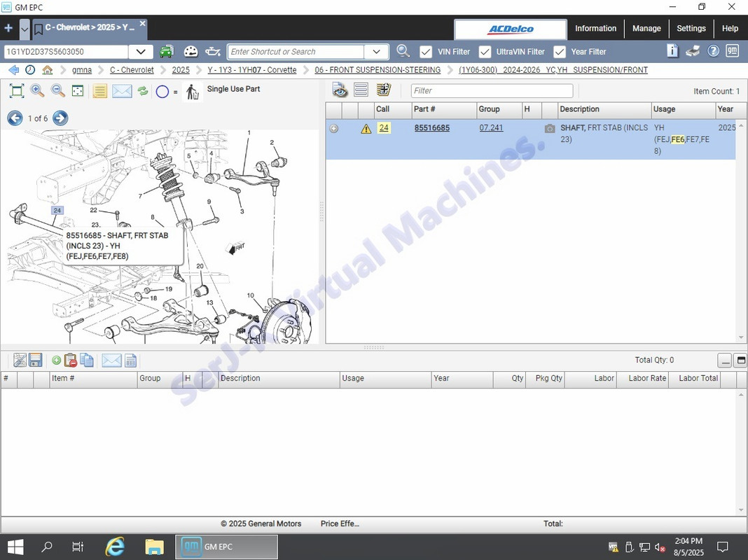Select the C - Chevrolet > 2025 tab
The image size is (748, 560).
tap(89, 28)
